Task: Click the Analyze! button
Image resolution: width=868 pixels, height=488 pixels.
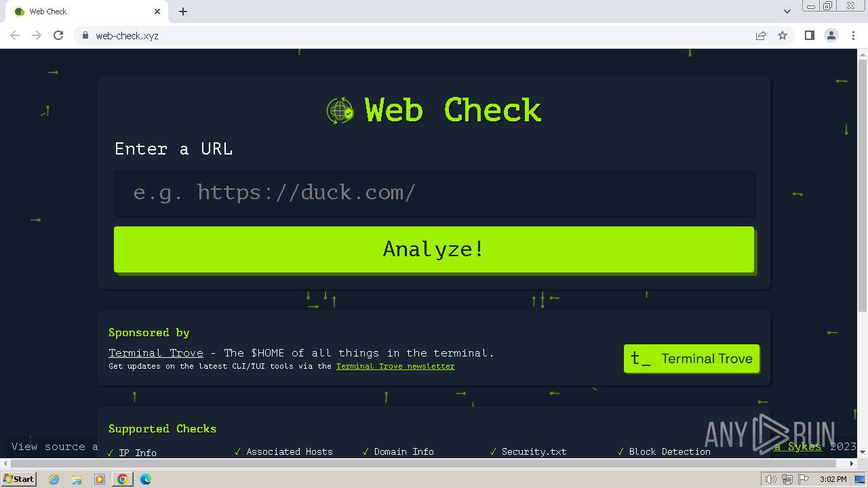Action: coord(434,249)
